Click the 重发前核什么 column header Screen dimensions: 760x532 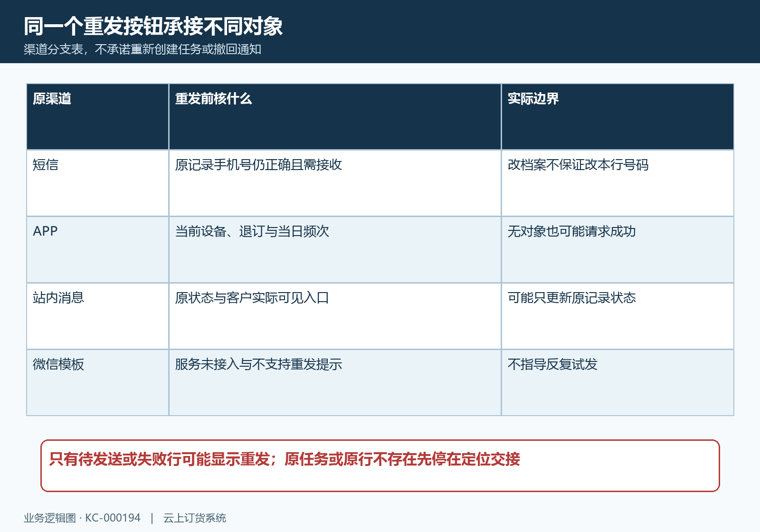coord(335,117)
